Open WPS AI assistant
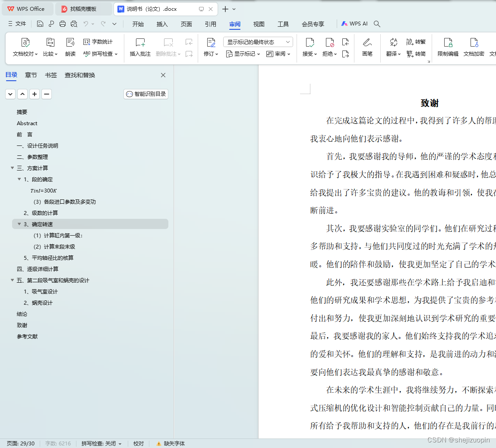This screenshot has height=448, width=496. [x=354, y=24]
